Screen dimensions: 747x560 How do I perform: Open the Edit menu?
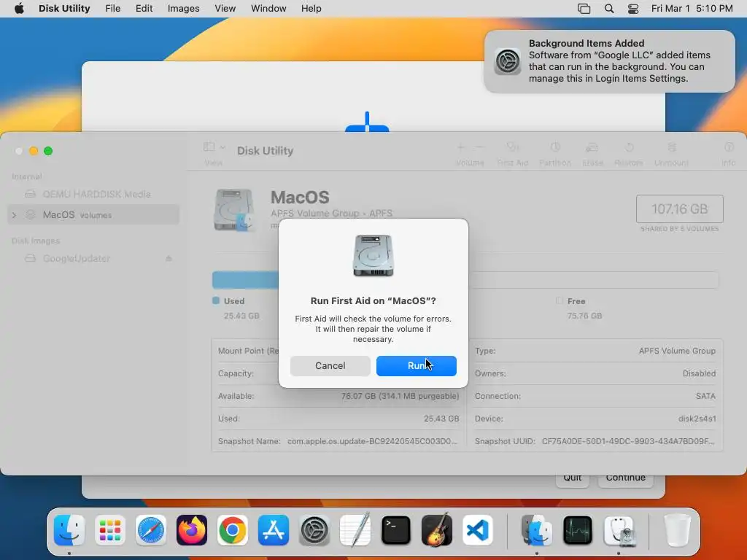[x=144, y=9]
